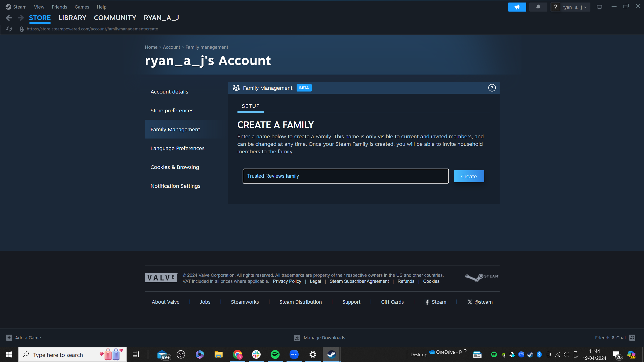Click the Family Management people icon
The image size is (644, 362).
tap(236, 88)
